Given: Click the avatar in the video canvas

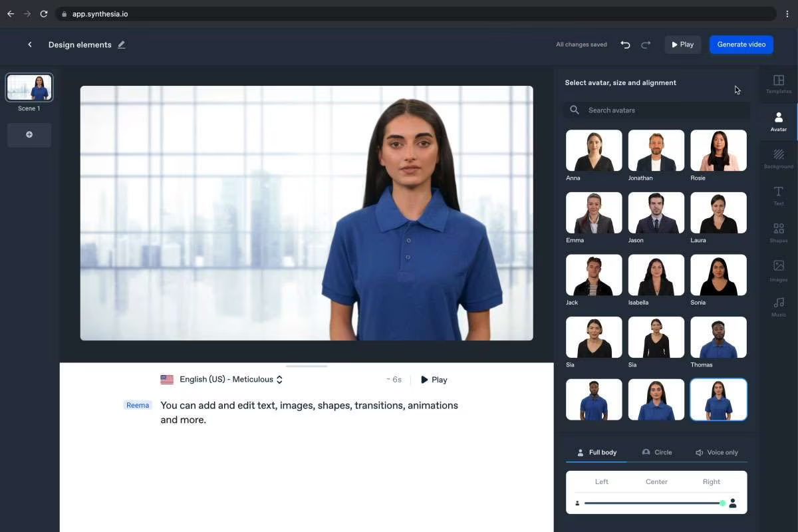Looking at the screenshot, I should click(x=412, y=219).
